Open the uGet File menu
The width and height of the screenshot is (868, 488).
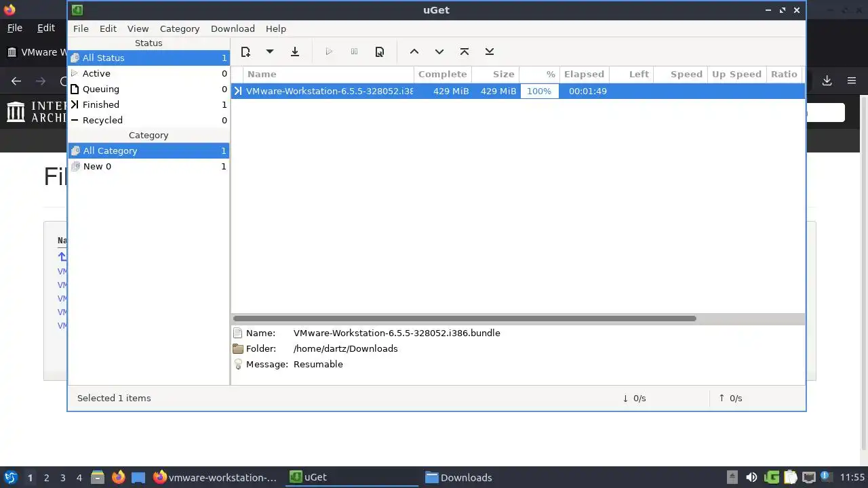(81, 28)
